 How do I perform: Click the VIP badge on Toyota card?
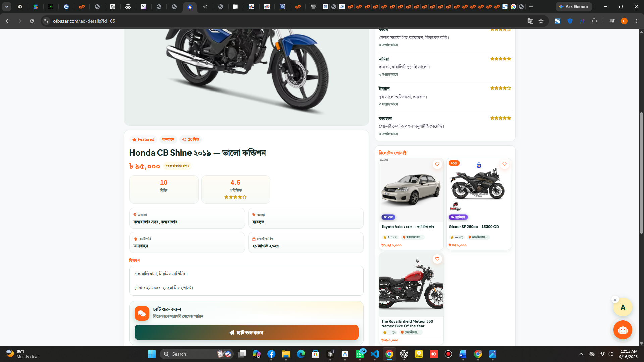click(388, 217)
